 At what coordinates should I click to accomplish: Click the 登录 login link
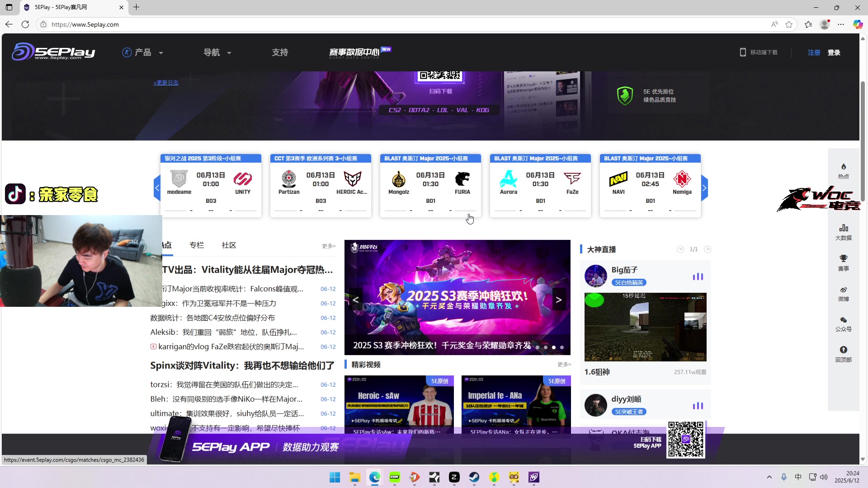(x=834, y=52)
